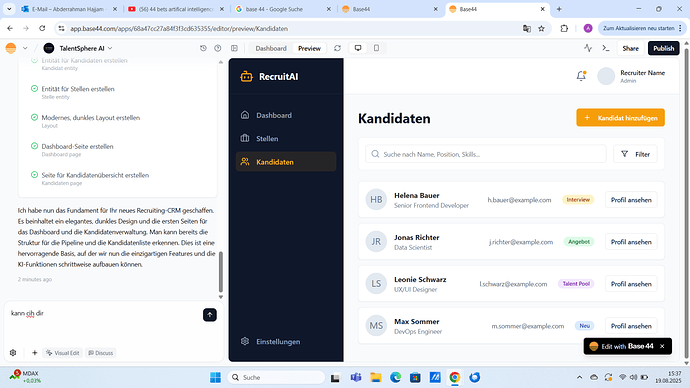The image size is (690, 388).
Task: Expand the Base44 logo workspace chevron
Action: [25, 48]
